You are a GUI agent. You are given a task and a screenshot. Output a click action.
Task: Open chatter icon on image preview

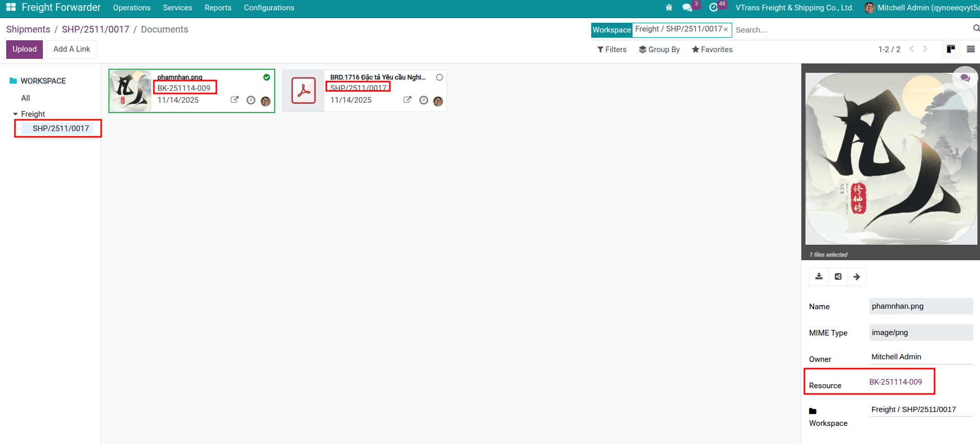[x=965, y=78]
